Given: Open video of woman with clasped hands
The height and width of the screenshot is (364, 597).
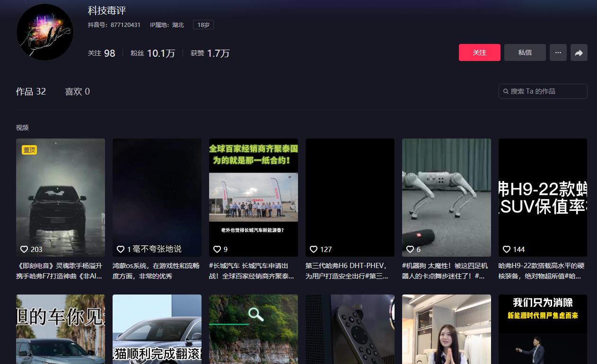Looking at the screenshot, I should point(447,329).
